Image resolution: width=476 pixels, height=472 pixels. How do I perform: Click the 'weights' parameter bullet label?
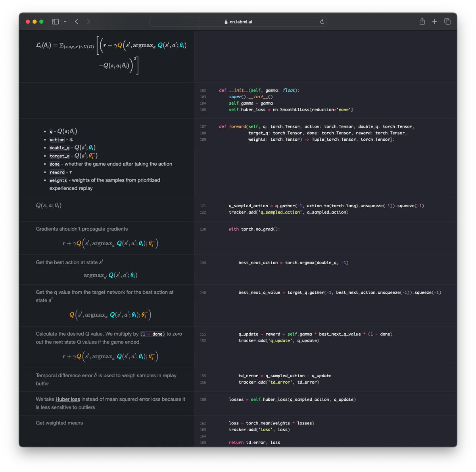coord(58,180)
